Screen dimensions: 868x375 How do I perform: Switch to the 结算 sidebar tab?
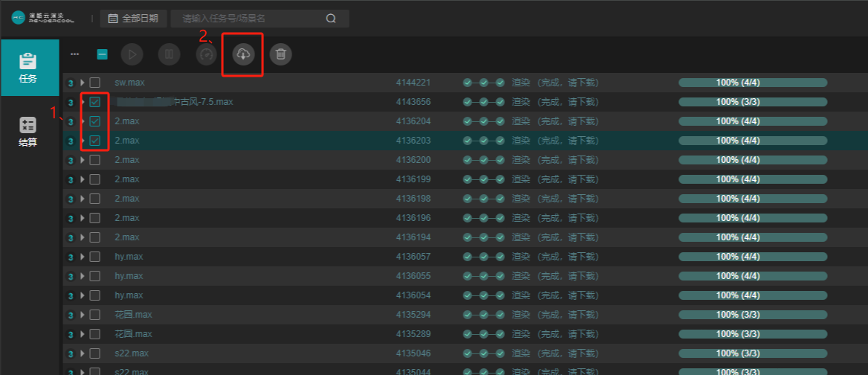28,132
